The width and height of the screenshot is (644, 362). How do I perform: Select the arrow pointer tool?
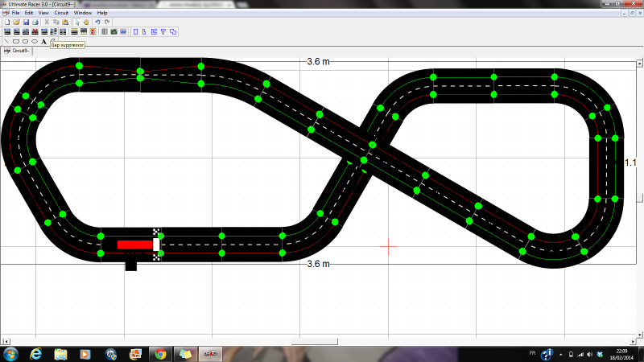(x=76, y=22)
